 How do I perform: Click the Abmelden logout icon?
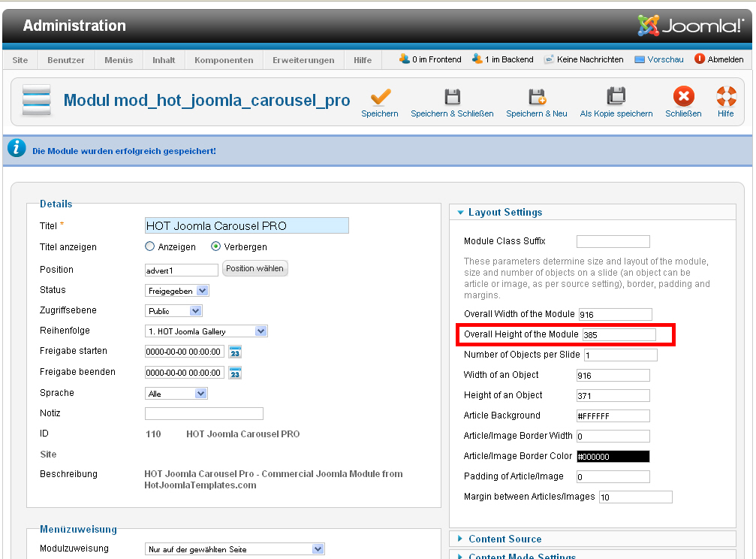click(700, 59)
